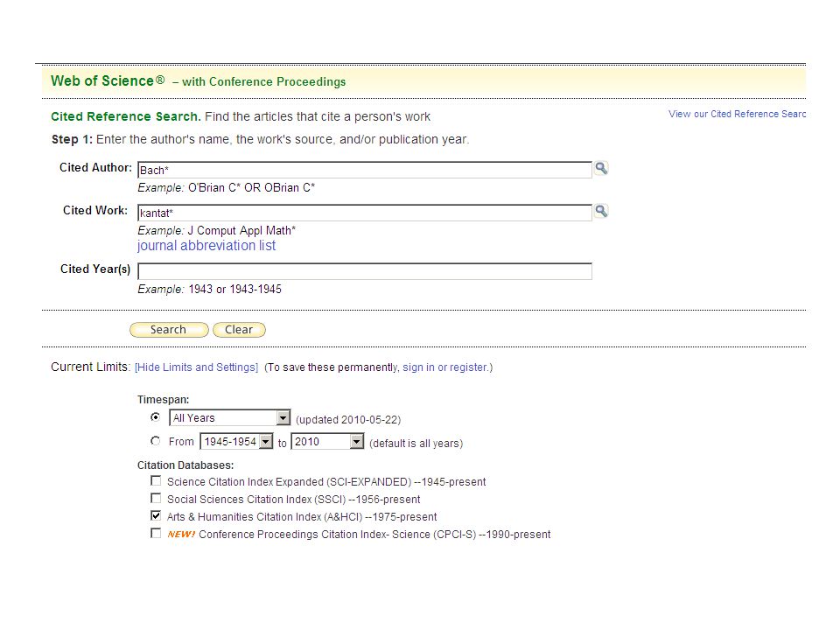This screenshot has width=840, height=630.
Task: Click Hide Limits and Settings link
Action: pyautogui.click(x=196, y=367)
